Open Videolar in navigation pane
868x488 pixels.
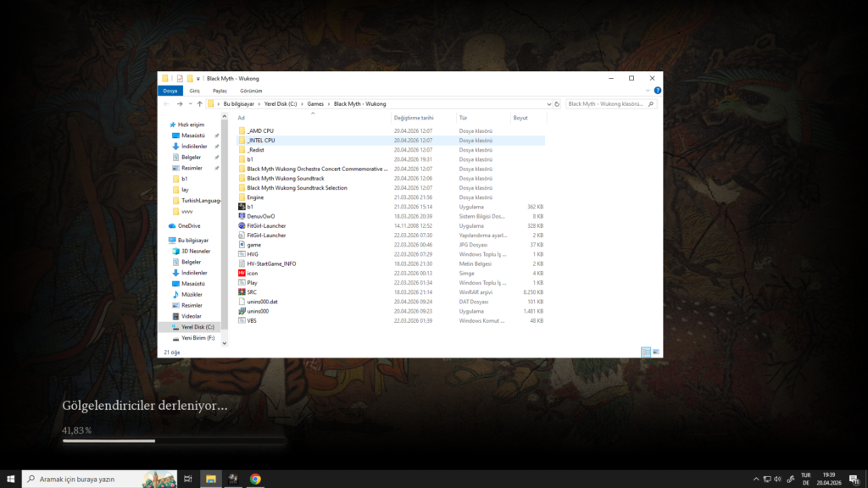pyautogui.click(x=191, y=317)
